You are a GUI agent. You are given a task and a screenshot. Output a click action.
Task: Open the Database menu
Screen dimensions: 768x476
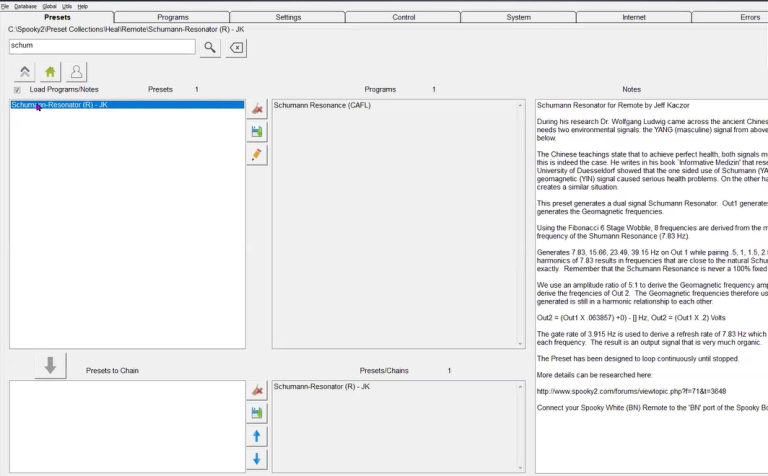25,6
